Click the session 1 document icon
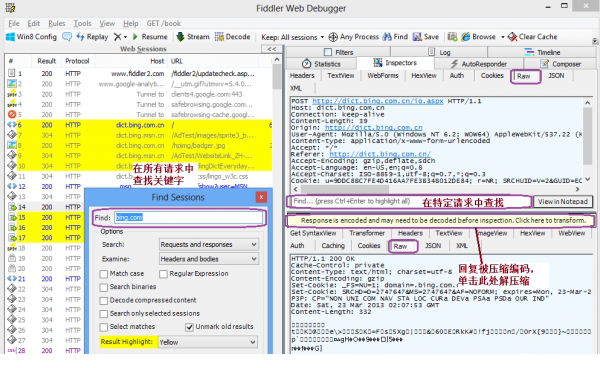Image resolution: width=600 pixels, height=368 pixels. coord(12,73)
